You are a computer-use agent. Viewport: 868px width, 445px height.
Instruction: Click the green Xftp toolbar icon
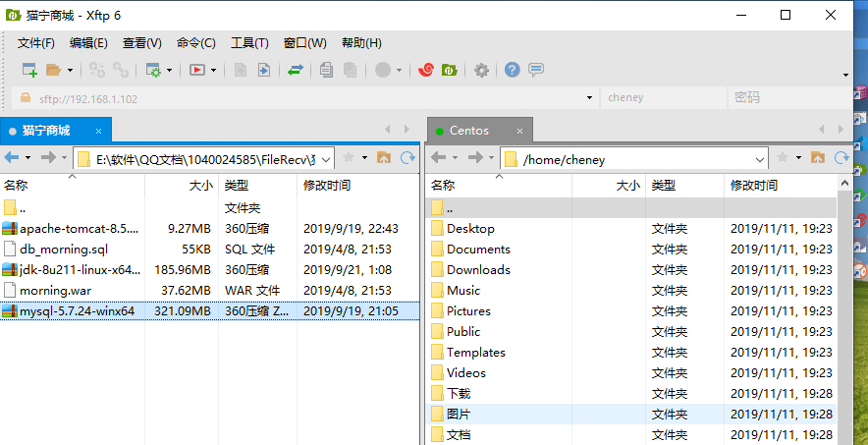449,71
